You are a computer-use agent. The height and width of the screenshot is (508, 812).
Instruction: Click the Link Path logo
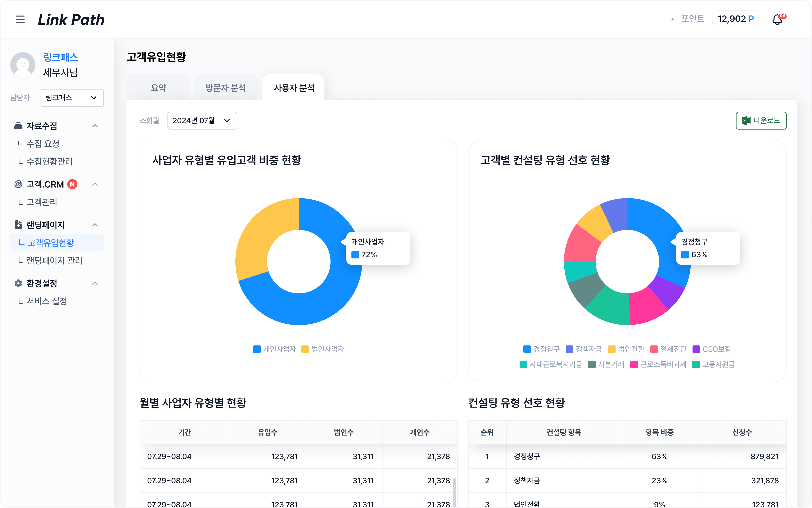click(71, 19)
